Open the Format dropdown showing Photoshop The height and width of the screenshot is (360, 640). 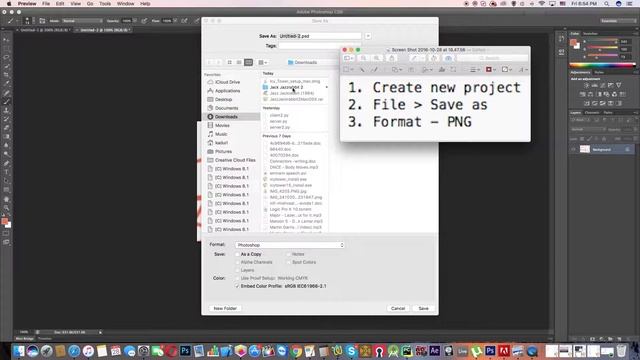pos(290,245)
